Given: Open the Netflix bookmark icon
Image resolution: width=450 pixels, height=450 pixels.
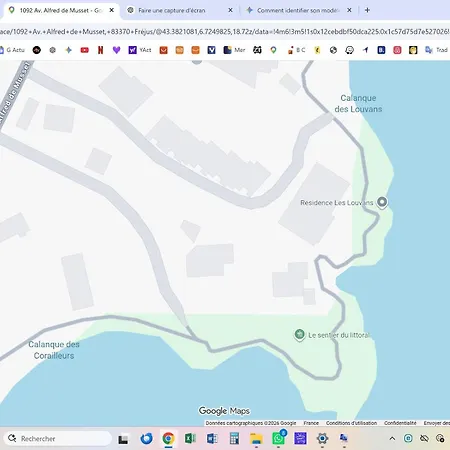Looking at the screenshot, I should [100, 50].
